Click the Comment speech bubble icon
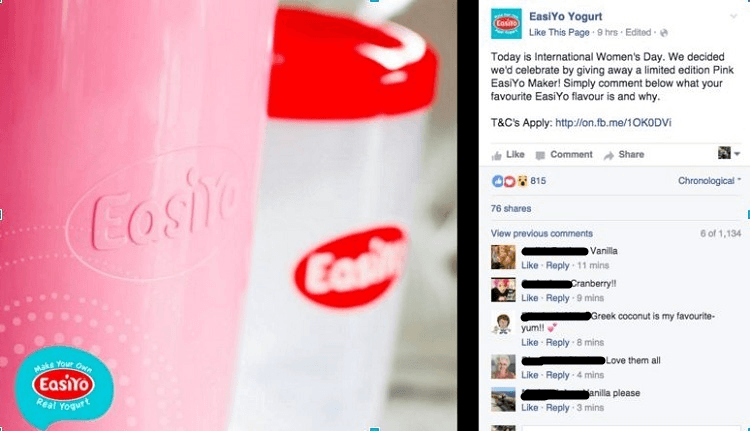 540,155
